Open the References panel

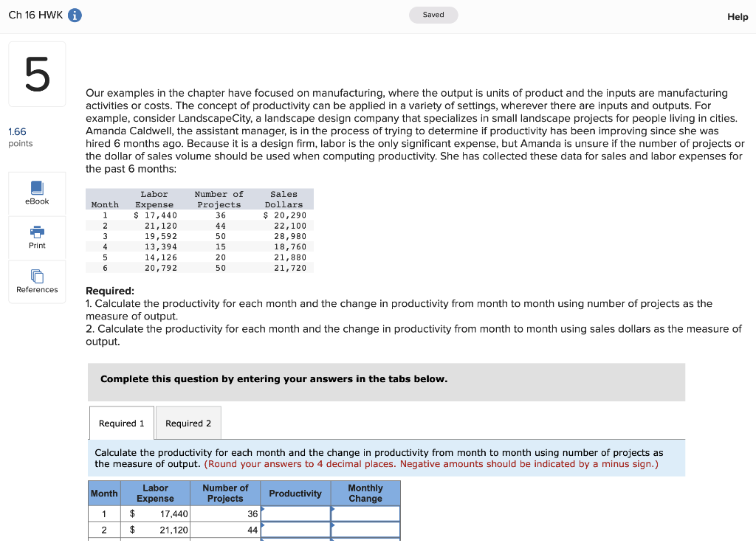(x=36, y=282)
